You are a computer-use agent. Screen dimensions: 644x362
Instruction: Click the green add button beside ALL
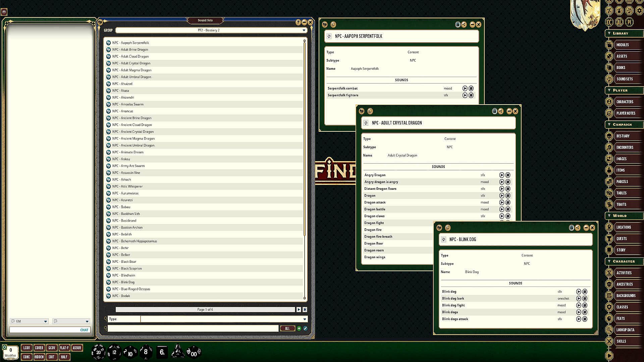(x=299, y=328)
